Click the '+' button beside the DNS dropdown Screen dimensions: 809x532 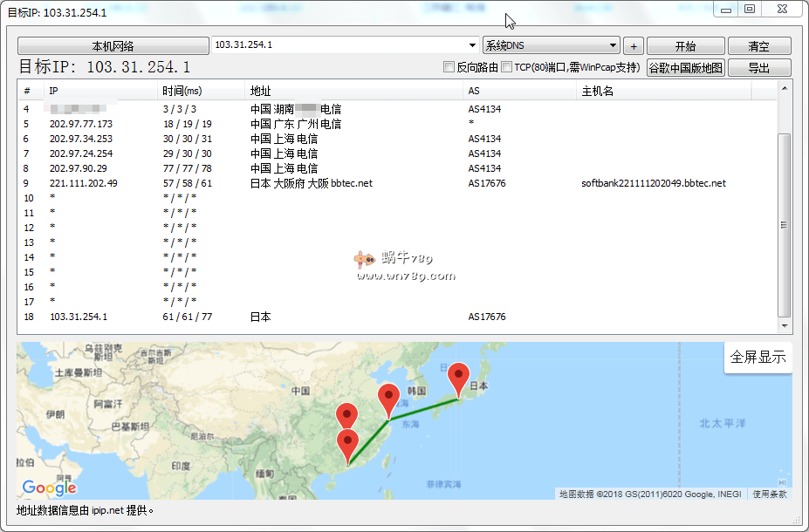point(633,45)
